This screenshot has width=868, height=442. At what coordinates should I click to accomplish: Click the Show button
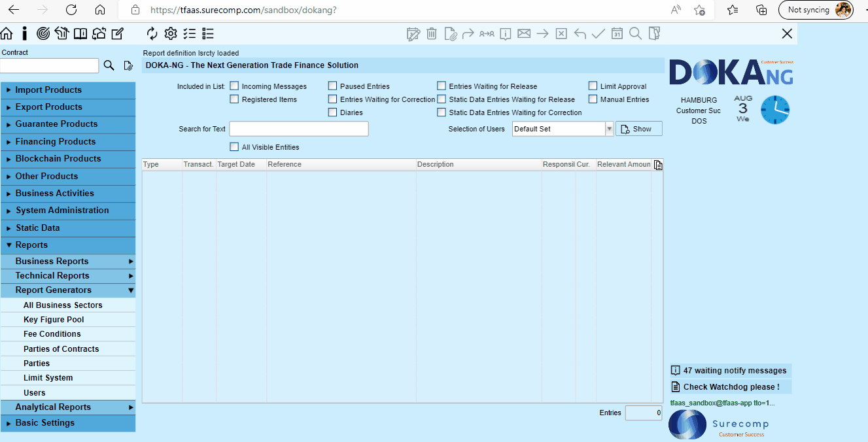(639, 129)
